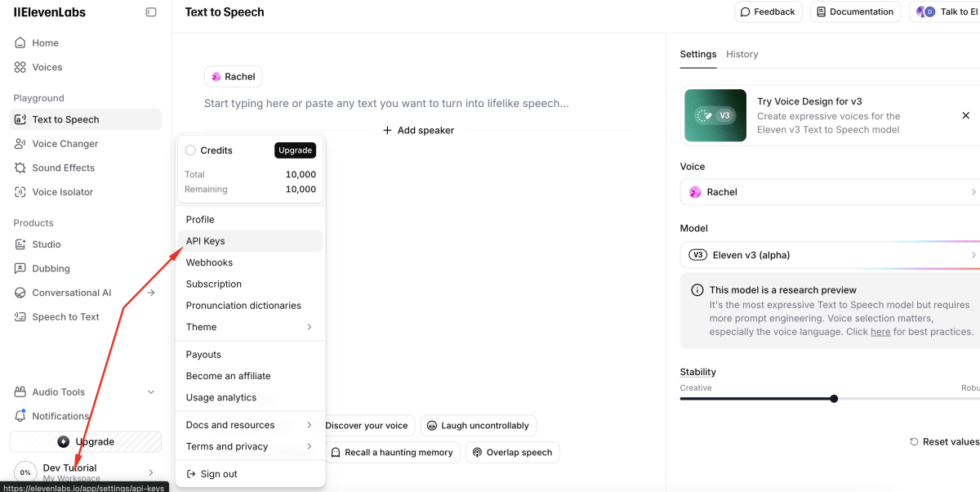Open the Eleven v3 (alpha) model dropdown
This screenshot has height=492, width=980.
(830, 255)
